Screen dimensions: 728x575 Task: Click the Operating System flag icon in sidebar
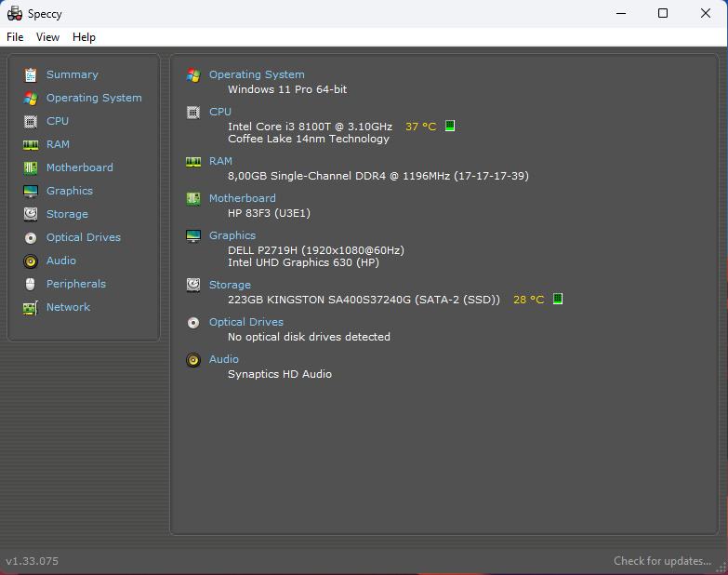point(31,98)
